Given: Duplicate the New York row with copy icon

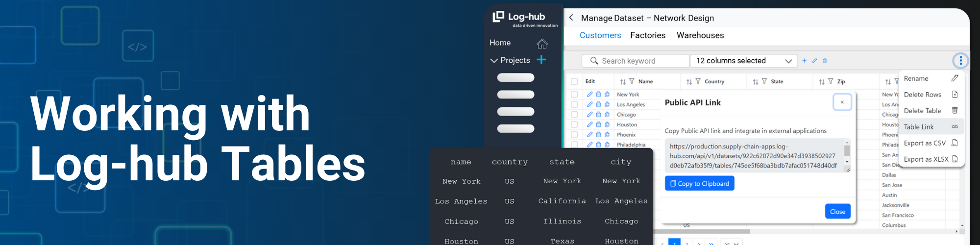Looking at the screenshot, I should pos(607,94).
